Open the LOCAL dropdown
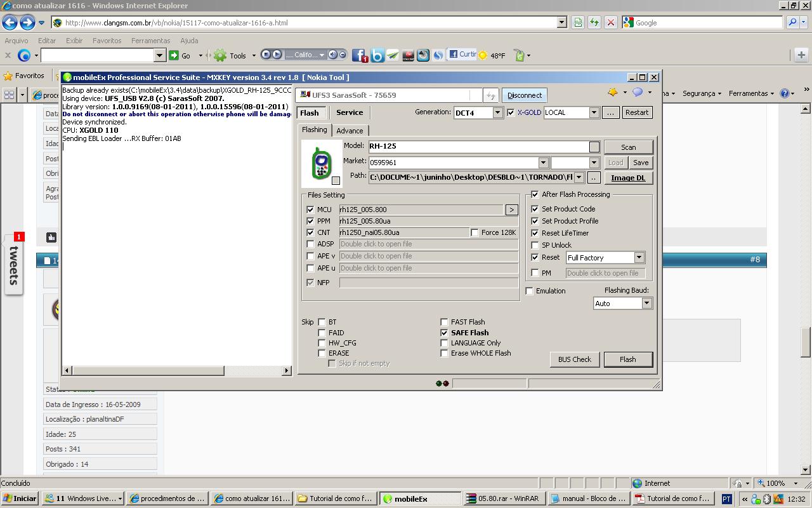 (594, 112)
